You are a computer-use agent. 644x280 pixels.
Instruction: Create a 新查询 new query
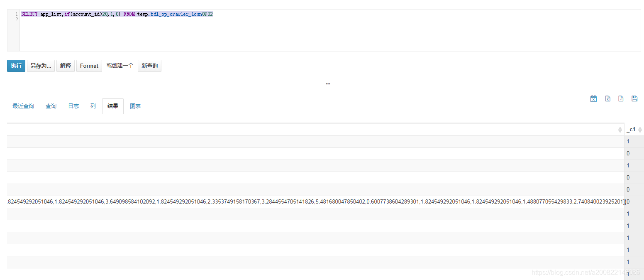tap(149, 66)
